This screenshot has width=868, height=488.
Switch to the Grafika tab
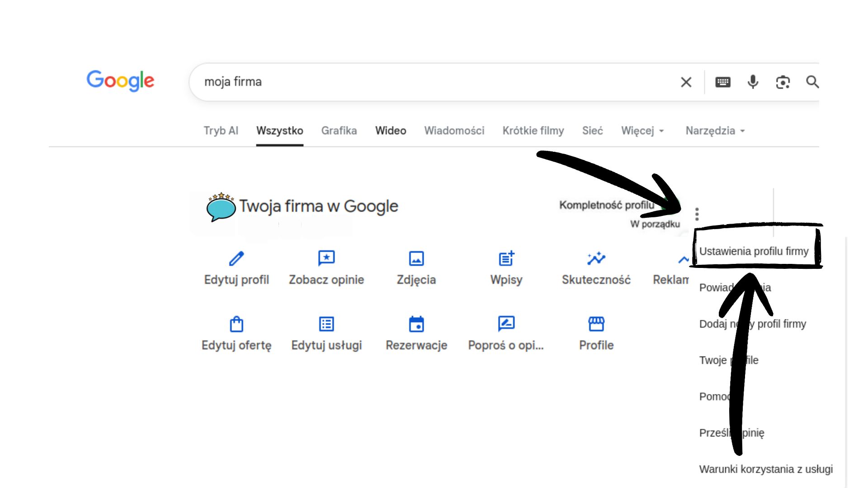(339, 131)
